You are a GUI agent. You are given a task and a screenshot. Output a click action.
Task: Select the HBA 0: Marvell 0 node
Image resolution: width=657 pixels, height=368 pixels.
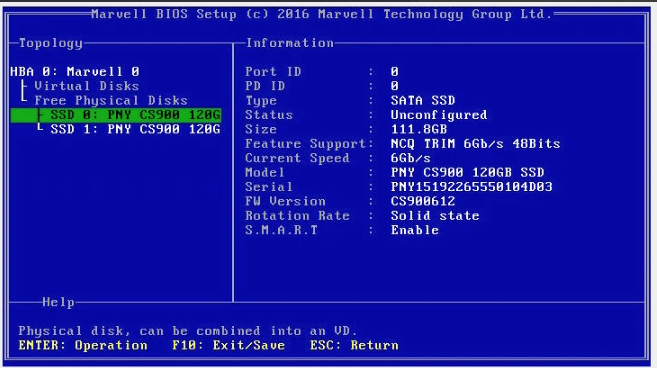75,72
